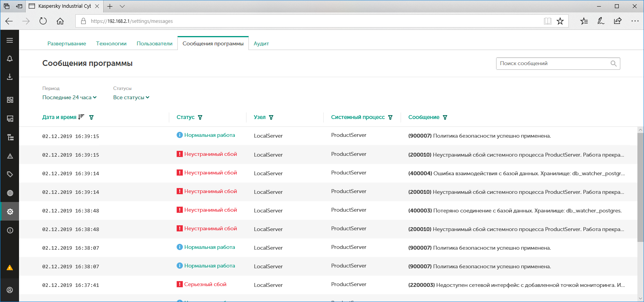Open the settings gear in sidebar
Viewport: 644px width, 302px height.
10,212
